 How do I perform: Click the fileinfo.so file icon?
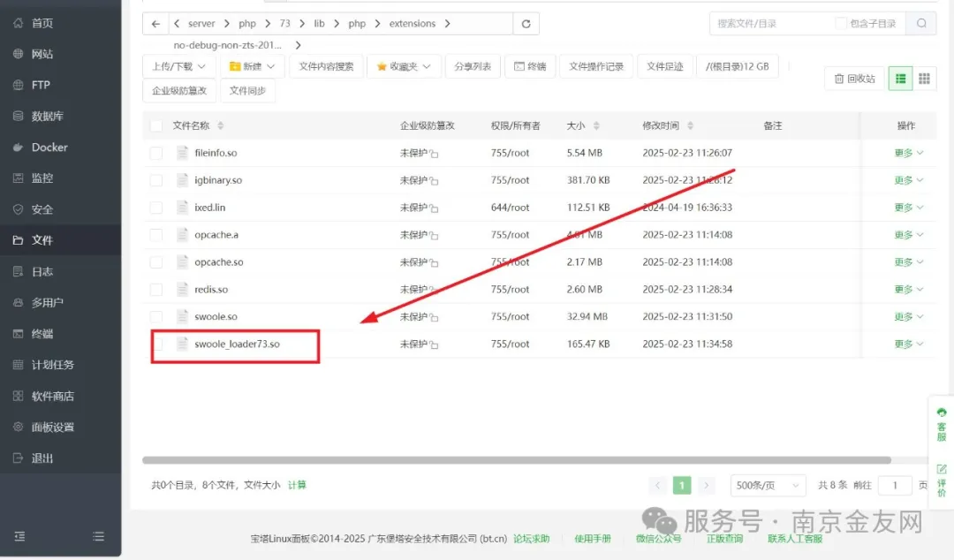click(x=182, y=153)
